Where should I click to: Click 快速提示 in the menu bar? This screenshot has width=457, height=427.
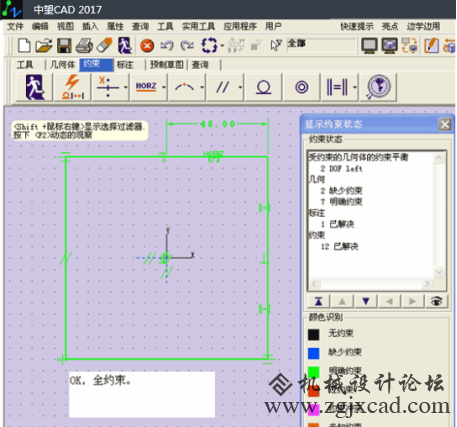tap(357, 26)
